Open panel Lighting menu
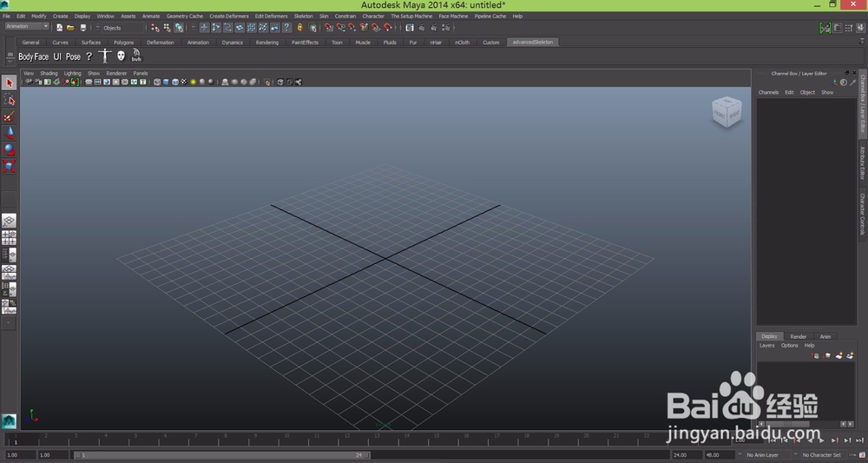This screenshot has height=463, width=868. coord(73,73)
